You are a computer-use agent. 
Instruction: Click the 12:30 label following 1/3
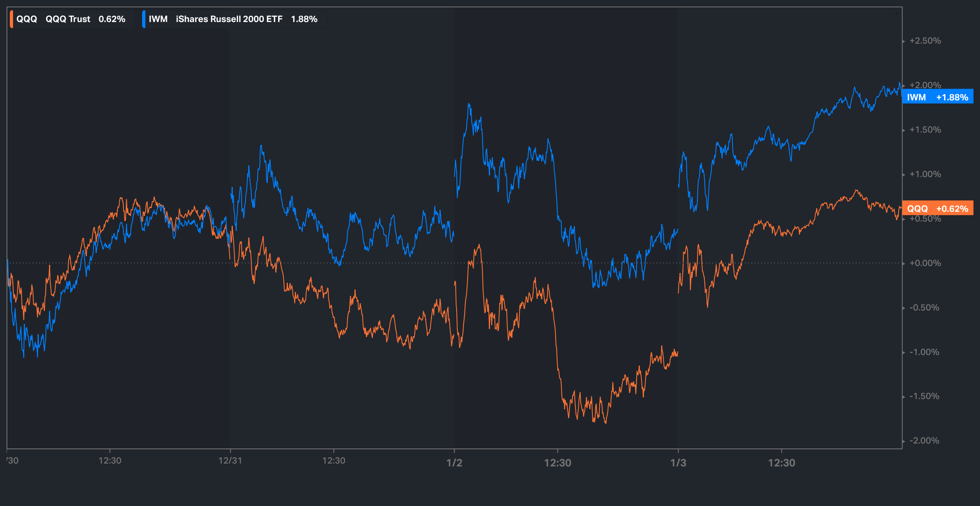click(x=782, y=463)
